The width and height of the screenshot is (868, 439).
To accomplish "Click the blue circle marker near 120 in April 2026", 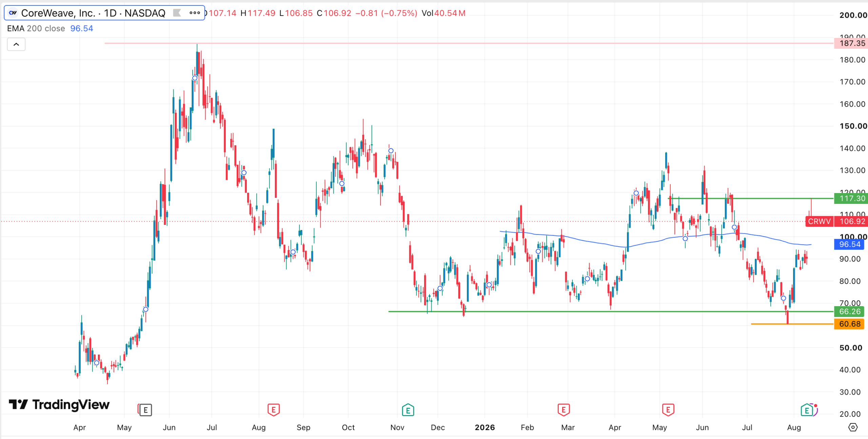I will [x=636, y=193].
